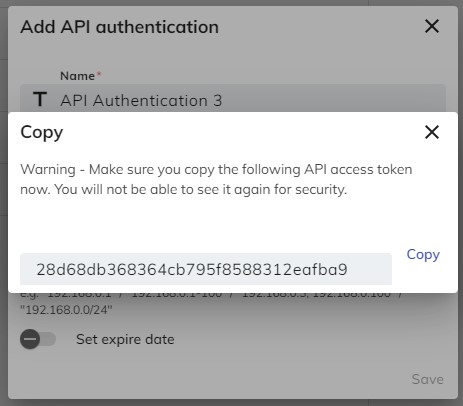Click the partially hidden IP range hint line

212,295
